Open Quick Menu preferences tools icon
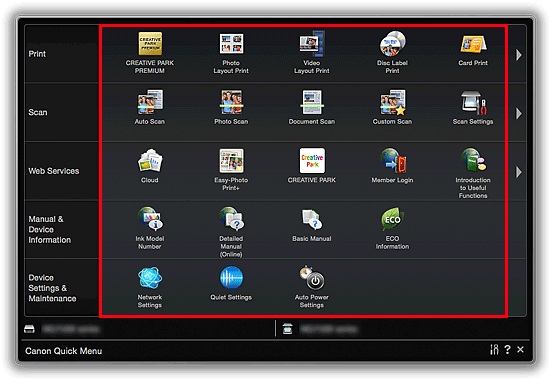551x380 pixels. (494, 349)
